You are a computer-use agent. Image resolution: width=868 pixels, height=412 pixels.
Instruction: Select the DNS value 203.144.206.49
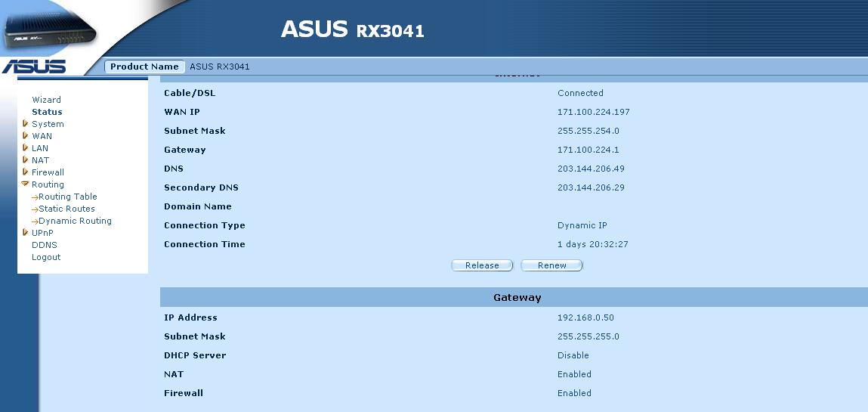pos(591,169)
